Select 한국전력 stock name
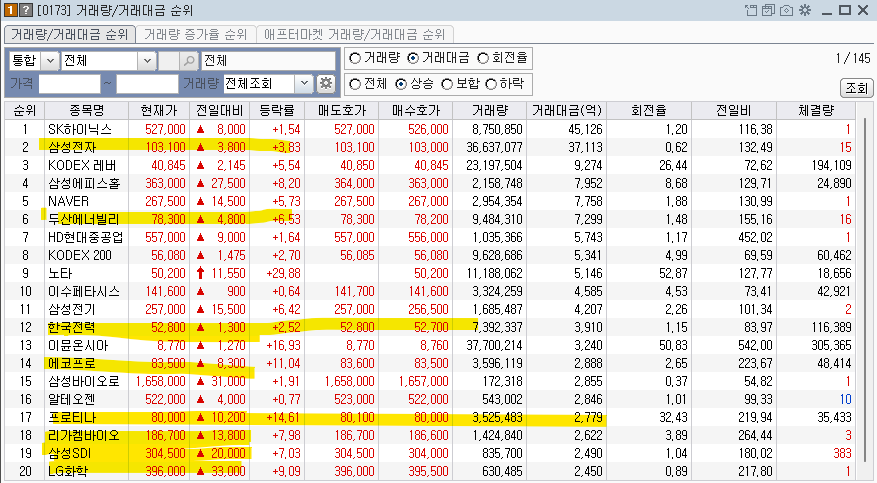This screenshot has width=877, height=483. (x=72, y=327)
